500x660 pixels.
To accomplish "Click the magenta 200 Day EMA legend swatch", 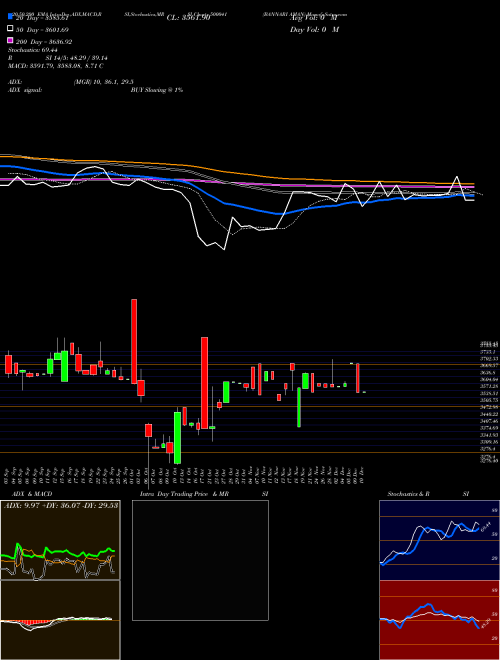I will pyautogui.click(x=10, y=41).
